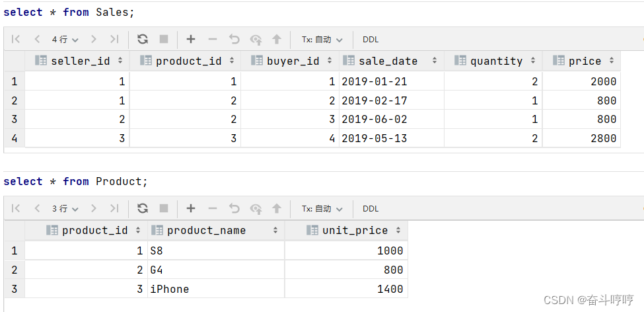The image size is (644, 312).
Task: Open the Product page size dropdown
Action: pos(65,208)
